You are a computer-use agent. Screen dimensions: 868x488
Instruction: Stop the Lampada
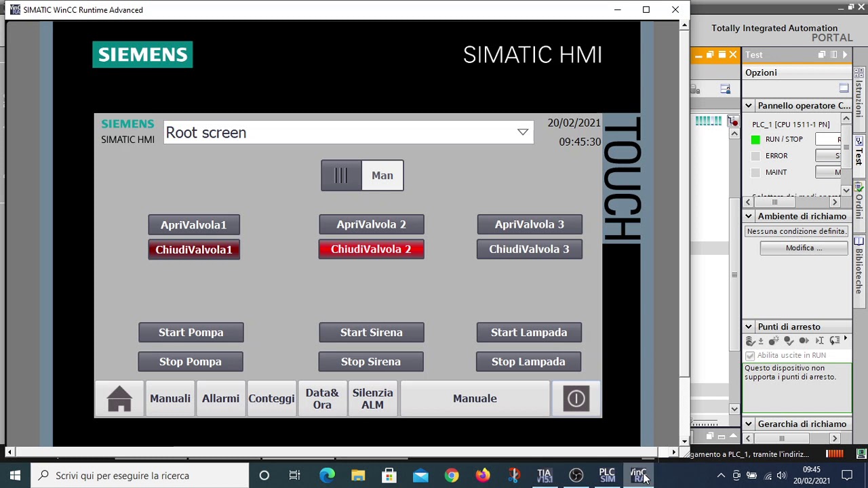(528, 361)
